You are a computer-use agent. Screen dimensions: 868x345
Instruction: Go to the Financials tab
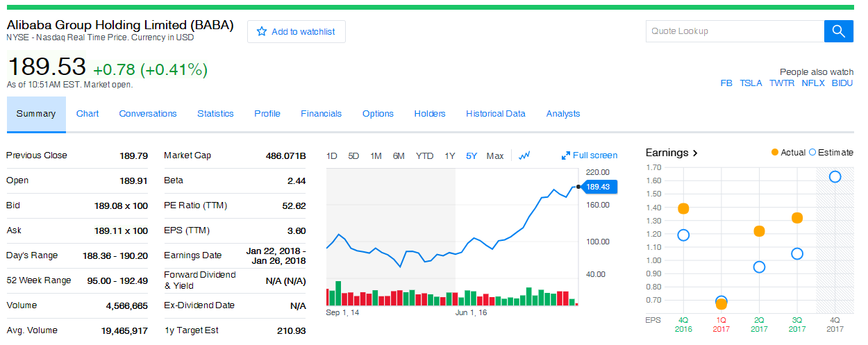pyautogui.click(x=321, y=114)
